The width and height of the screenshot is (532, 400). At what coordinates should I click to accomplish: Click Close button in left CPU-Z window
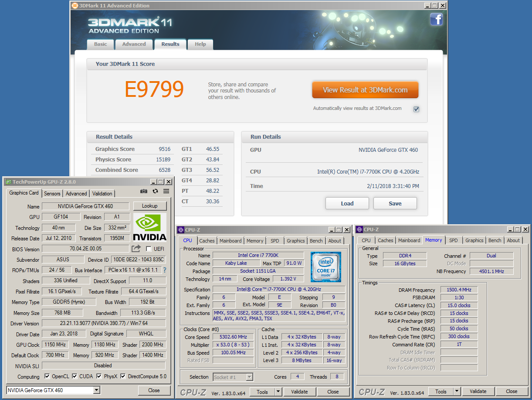pos(333,392)
